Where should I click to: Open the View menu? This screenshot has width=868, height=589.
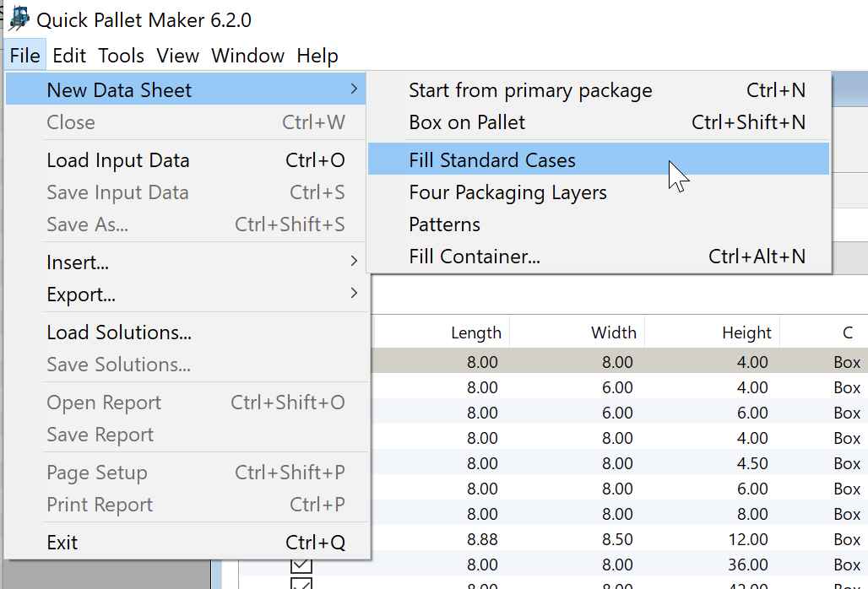[177, 56]
